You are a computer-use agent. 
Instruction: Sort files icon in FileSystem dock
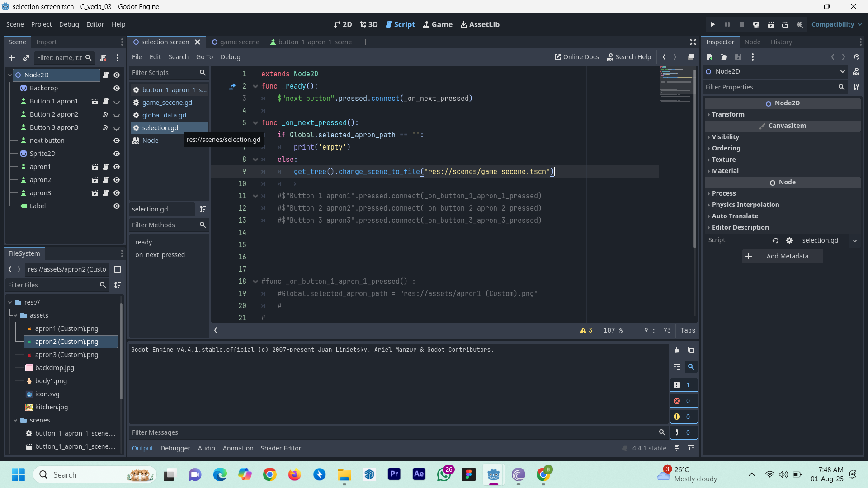tap(118, 285)
